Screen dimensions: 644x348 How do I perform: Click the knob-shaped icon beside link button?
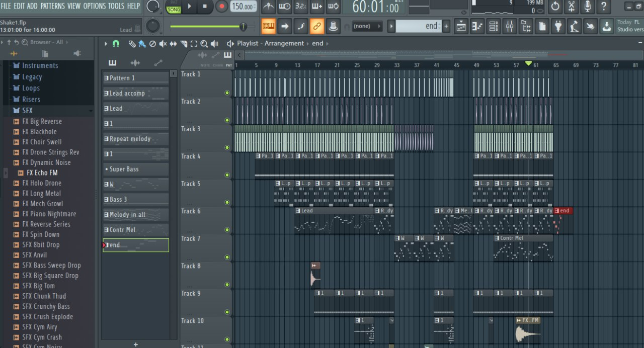(x=333, y=26)
